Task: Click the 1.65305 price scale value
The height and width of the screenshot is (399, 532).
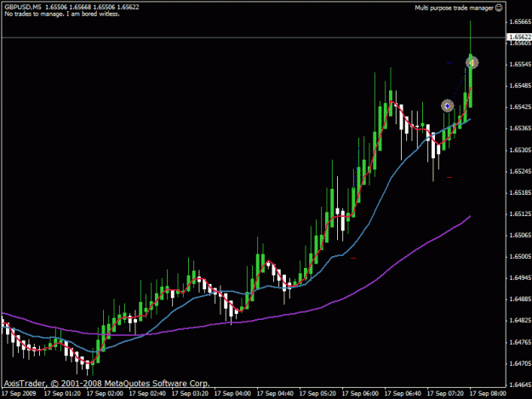Action: coord(520,150)
